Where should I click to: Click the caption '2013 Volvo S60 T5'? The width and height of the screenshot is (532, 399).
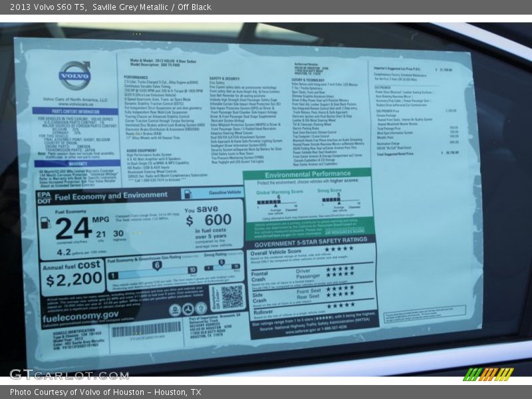[47, 7]
